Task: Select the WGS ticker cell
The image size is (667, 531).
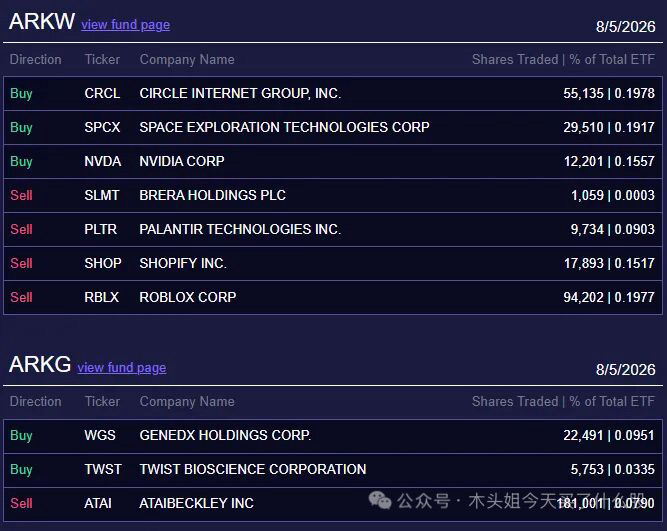Action: click(x=100, y=435)
